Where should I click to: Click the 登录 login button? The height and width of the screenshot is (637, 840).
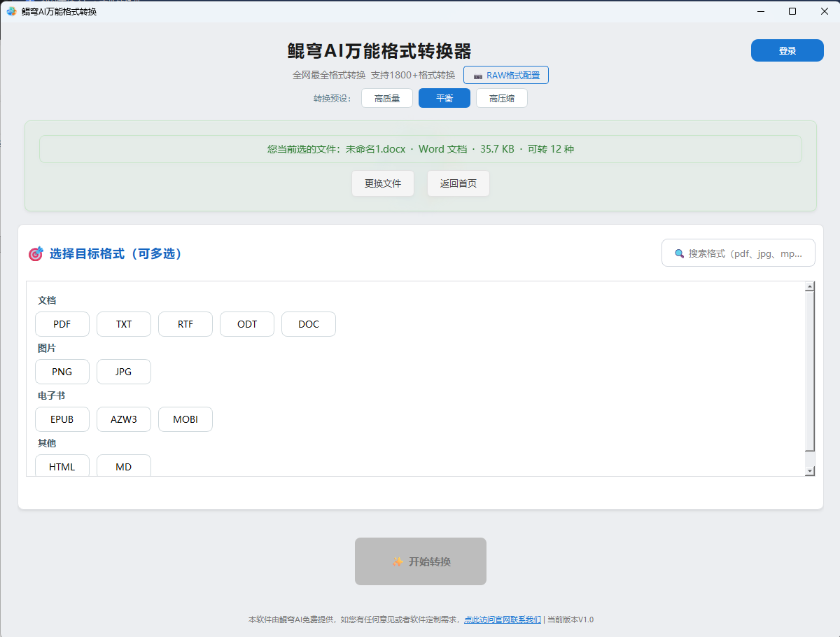coord(787,50)
